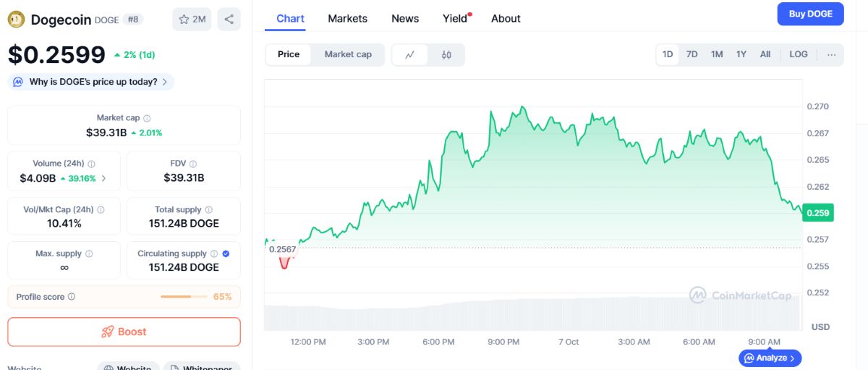Image resolution: width=868 pixels, height=370 pixels.
Task: Click the Boost button
Action: tap(124, 332)
